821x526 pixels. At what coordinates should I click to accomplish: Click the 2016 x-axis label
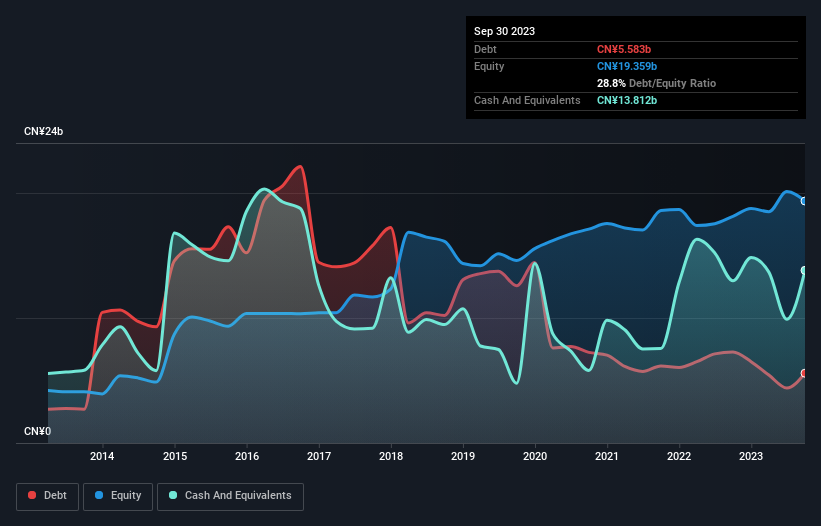point(247,456)
